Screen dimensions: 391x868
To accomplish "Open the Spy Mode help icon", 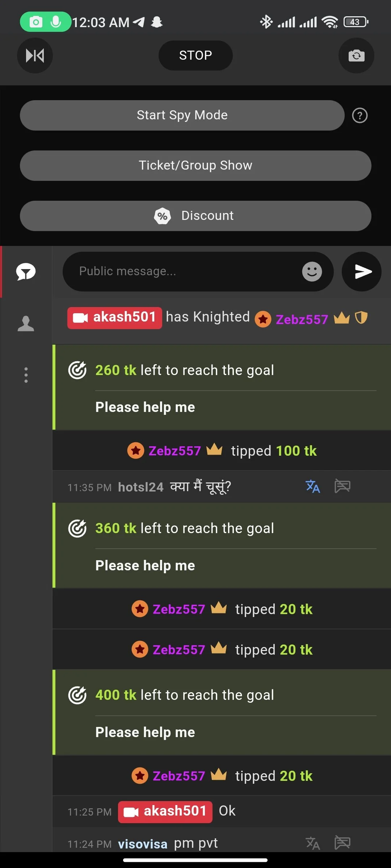I will click(x=360, y=116).
